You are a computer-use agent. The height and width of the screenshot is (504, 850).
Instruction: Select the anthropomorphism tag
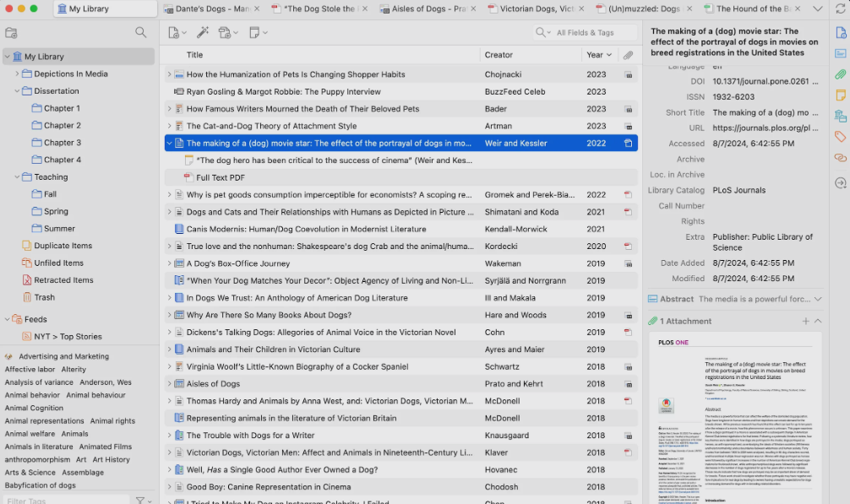(37, 459)
